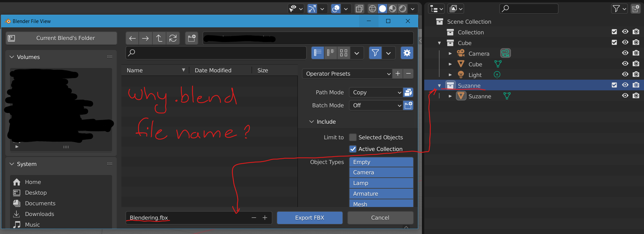The width and height of the screenshot is (644, 234).
Task: Switch to horizontal list display mode
Action: coord(331,53)
